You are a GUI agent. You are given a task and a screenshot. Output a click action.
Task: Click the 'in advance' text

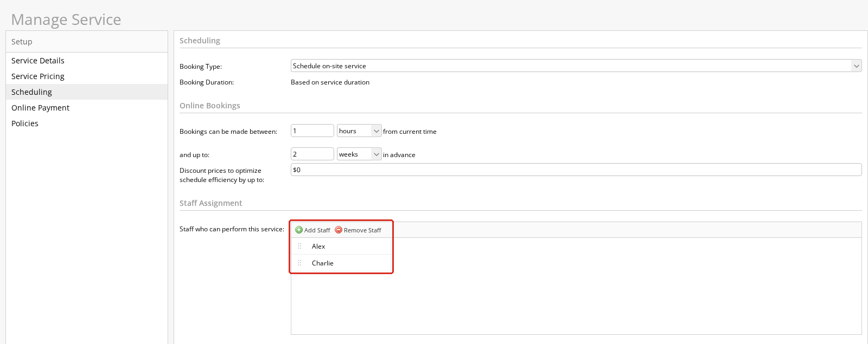[399, 155]
